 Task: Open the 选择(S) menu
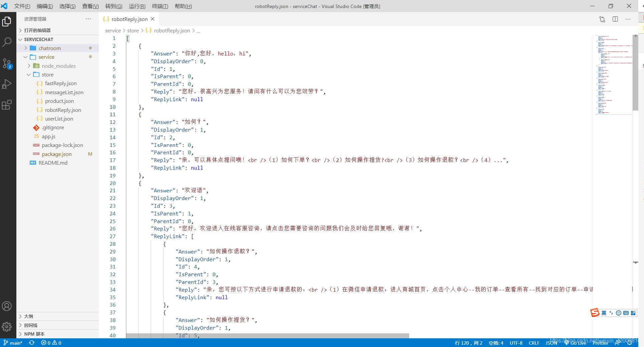coord(67,6)
